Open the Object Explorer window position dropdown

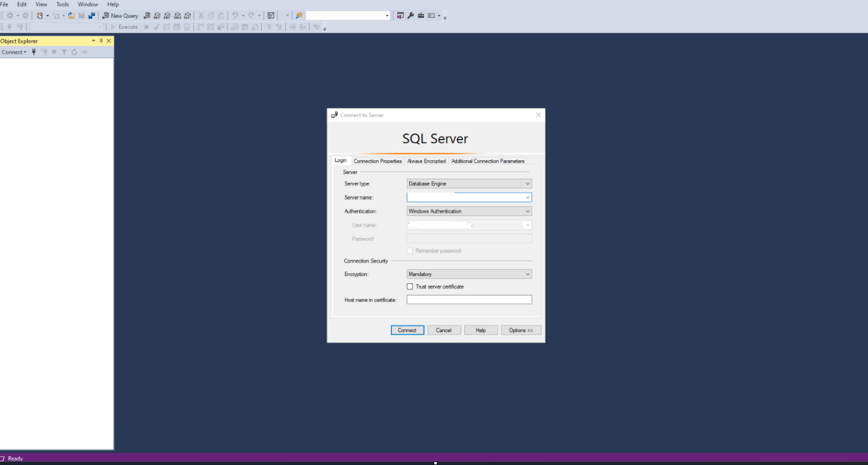coord(94,41)
